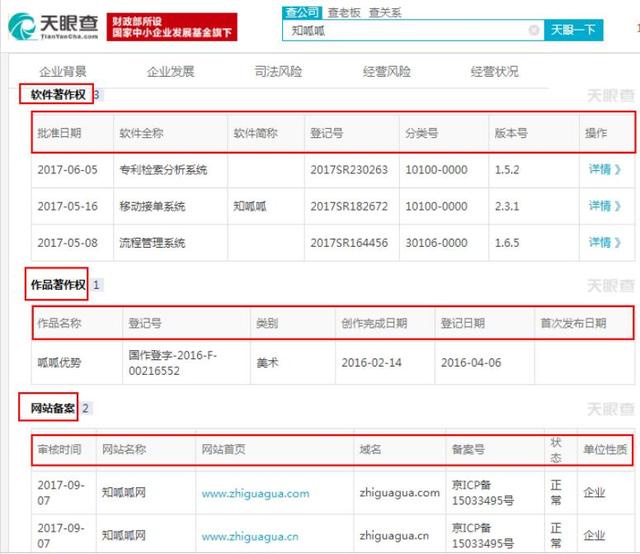Viewport: 640px width, 554px height.
Task: Click the date 2017-06-05 cell
Action: [67, 170]
